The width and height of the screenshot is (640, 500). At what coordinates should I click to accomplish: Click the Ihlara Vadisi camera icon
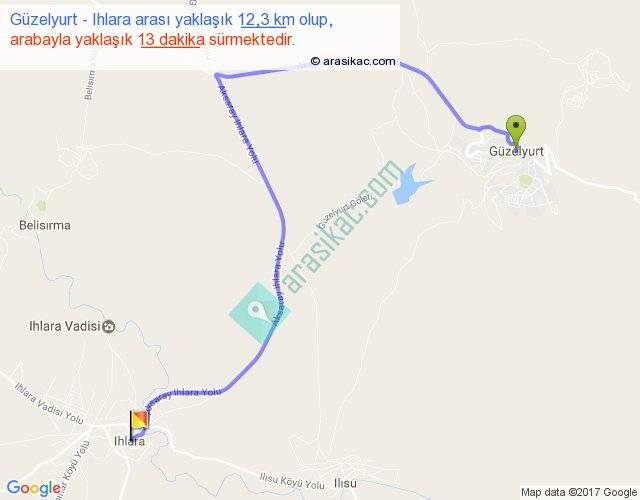pos(109,327)
